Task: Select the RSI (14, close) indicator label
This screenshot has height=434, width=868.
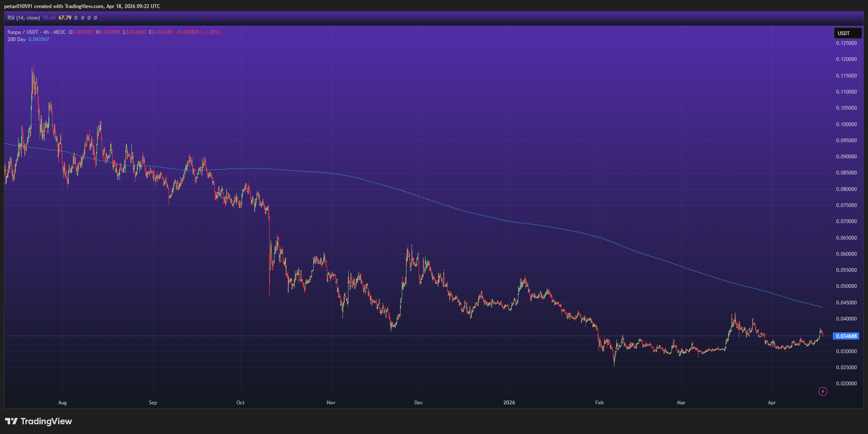Action: tap(24, 18)
